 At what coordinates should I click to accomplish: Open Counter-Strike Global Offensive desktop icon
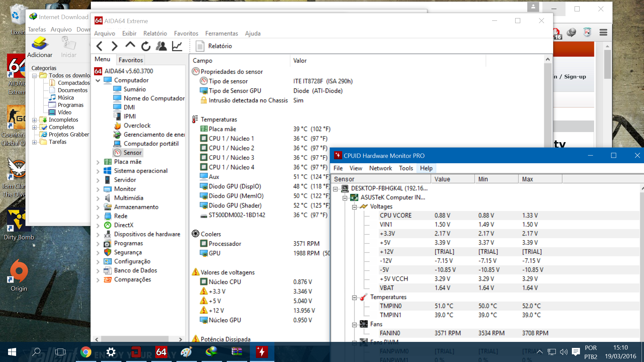coord(13,126)
